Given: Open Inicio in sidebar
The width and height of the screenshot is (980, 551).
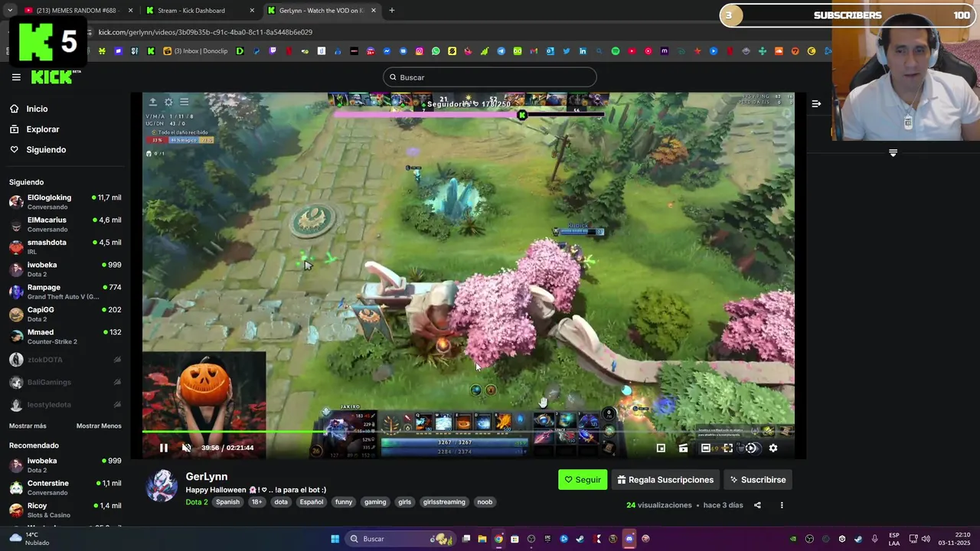Looking at the screenshot, I should [x=37, y=109].
